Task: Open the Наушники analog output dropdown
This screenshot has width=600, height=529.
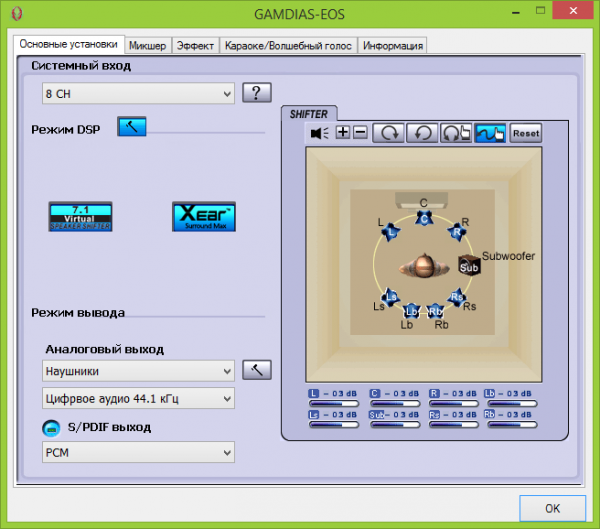Action: point(138,371)
